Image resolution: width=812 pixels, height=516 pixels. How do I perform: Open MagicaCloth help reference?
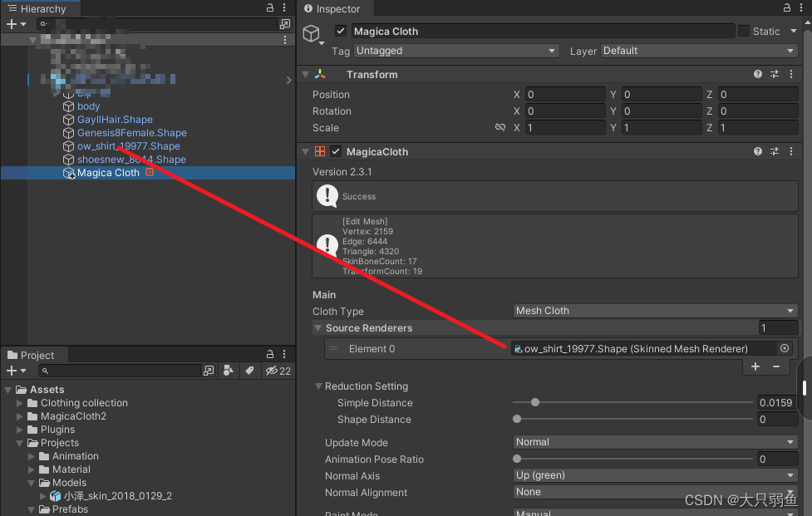758,152
